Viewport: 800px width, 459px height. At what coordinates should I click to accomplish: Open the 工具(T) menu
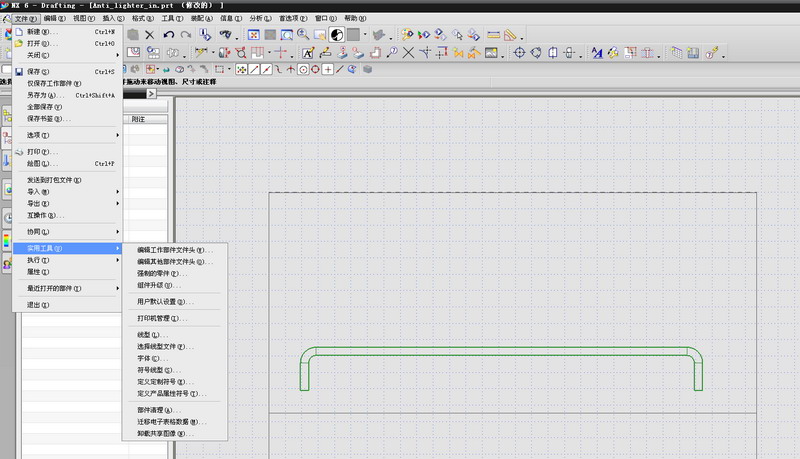172,18
